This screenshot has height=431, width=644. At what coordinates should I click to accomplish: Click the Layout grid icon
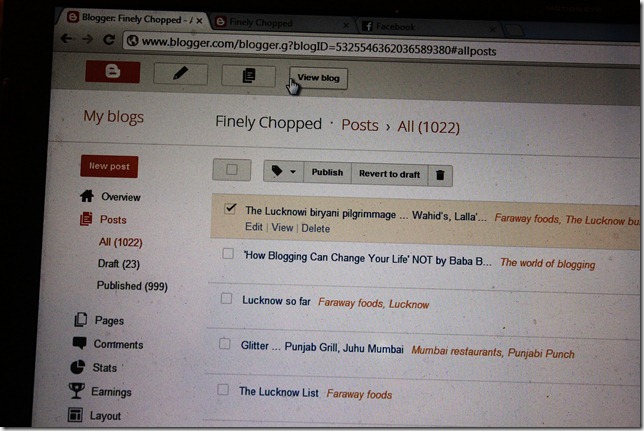click(x=75, y=415)
